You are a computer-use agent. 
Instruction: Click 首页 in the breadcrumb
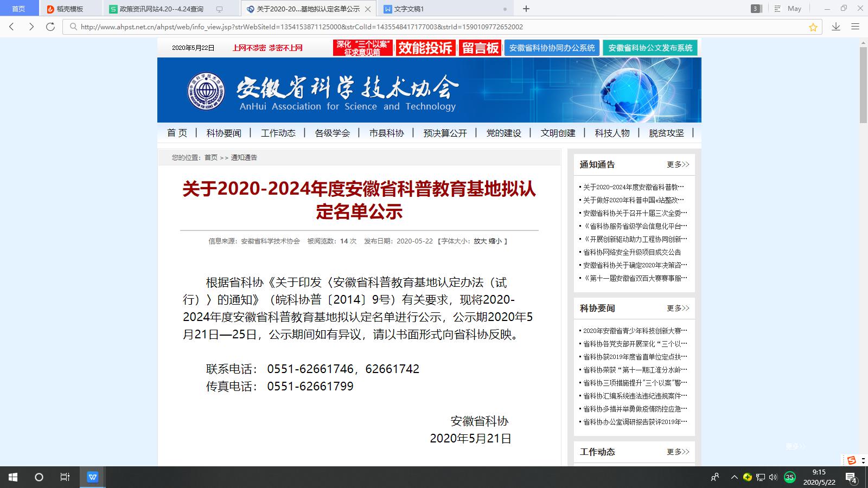(x=210, y=157)
